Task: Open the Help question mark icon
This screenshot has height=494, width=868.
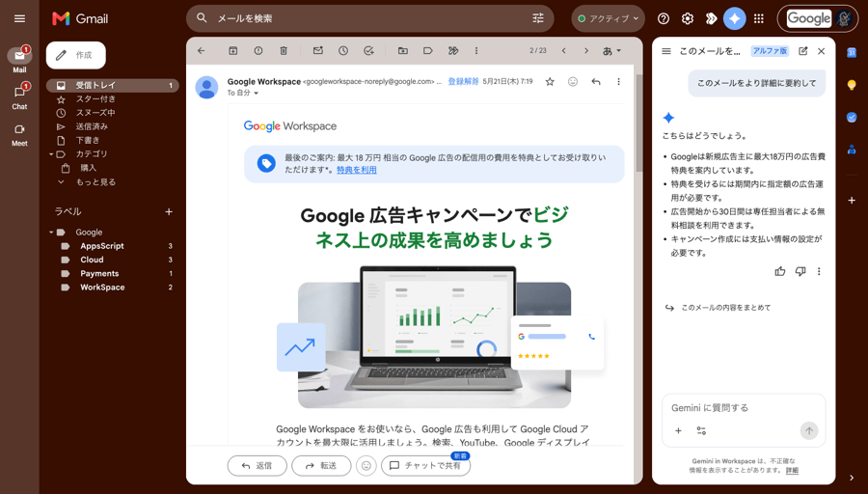Action: coord(664,19)
